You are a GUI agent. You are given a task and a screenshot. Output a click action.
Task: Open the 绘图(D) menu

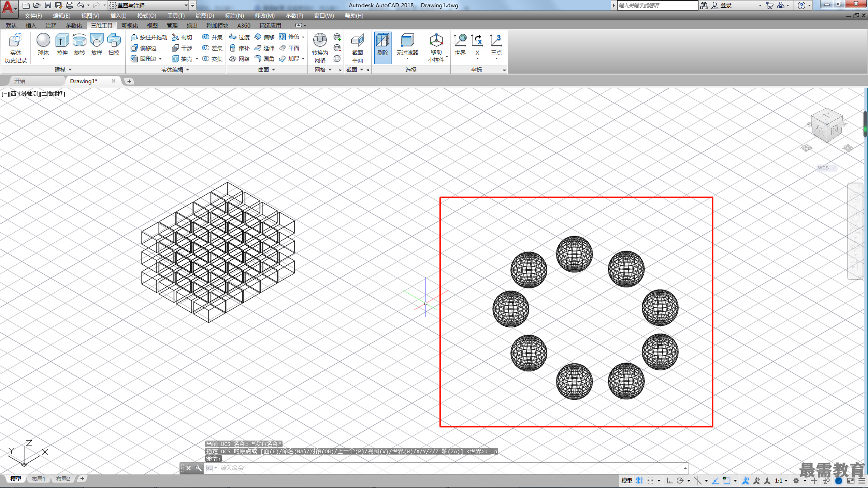point(205,15)
